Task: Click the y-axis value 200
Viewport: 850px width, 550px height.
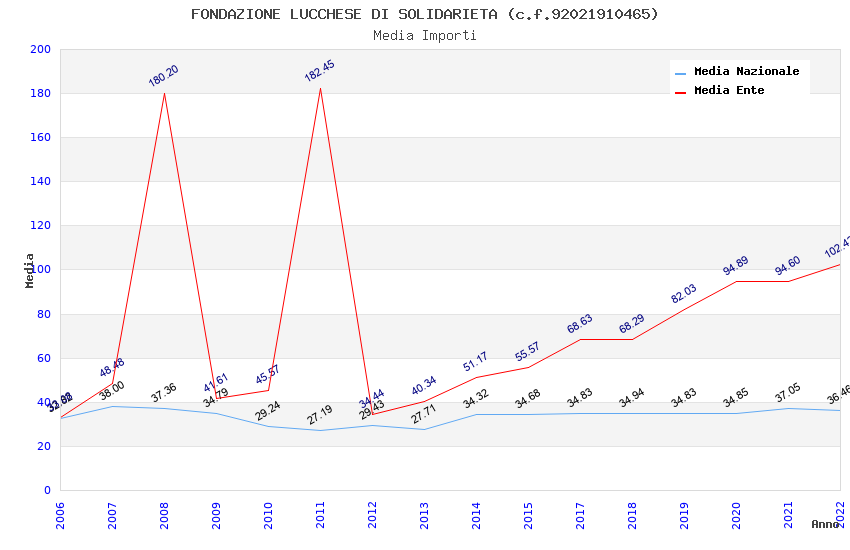Action: point(41,50)
